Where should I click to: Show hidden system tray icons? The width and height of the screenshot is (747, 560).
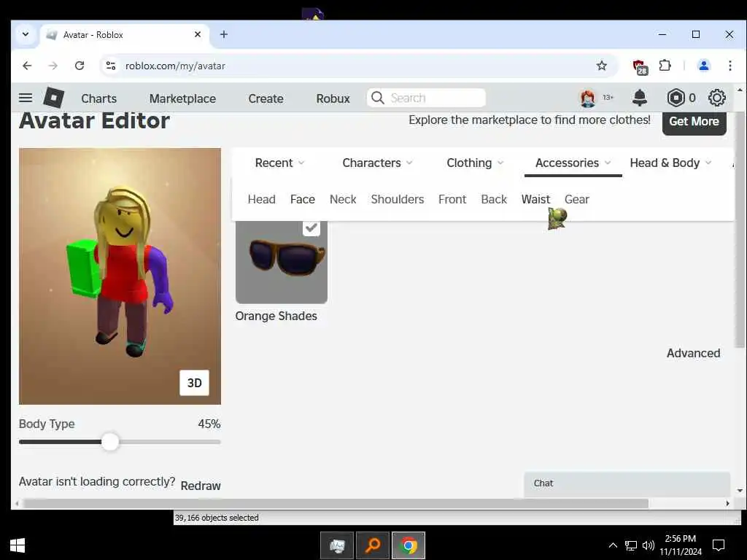613,545
